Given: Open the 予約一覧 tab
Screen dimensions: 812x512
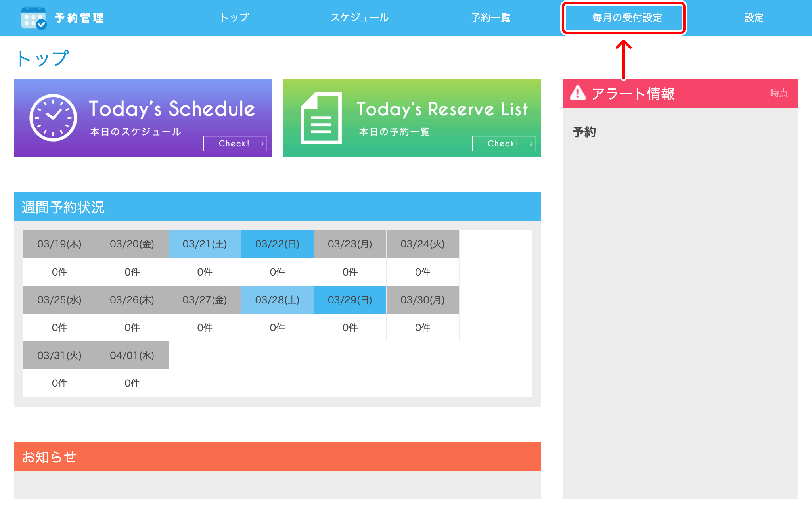Looking at the screenshot, I should pyautogui.click(x=490, y=17).
